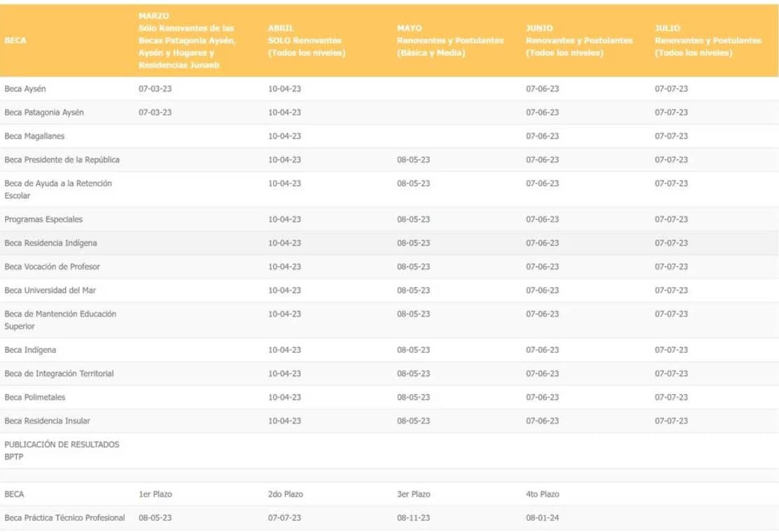Select Beca Vocación de Profesor
The height and width of the screenshot is (532, 779).
pos(52,267)
